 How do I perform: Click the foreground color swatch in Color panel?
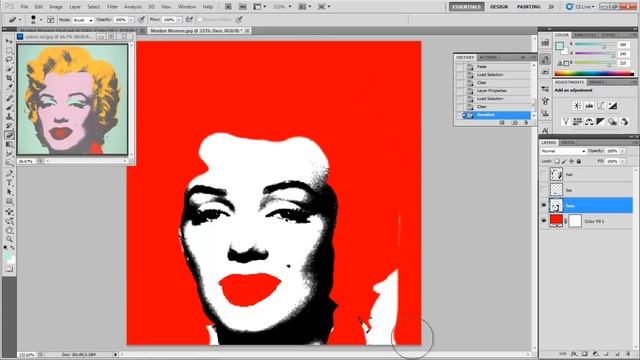[560, 46]
